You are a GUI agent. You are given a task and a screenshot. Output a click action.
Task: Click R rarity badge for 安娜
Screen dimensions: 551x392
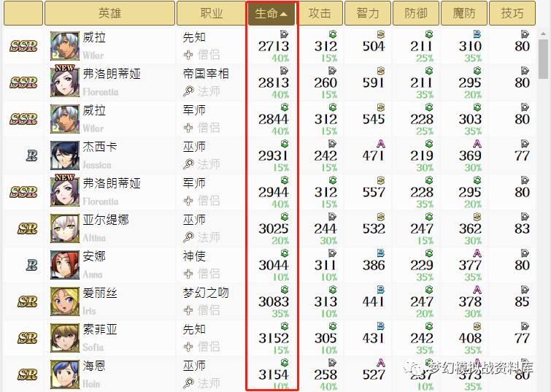pyautogui.click(x=31, y=265)
